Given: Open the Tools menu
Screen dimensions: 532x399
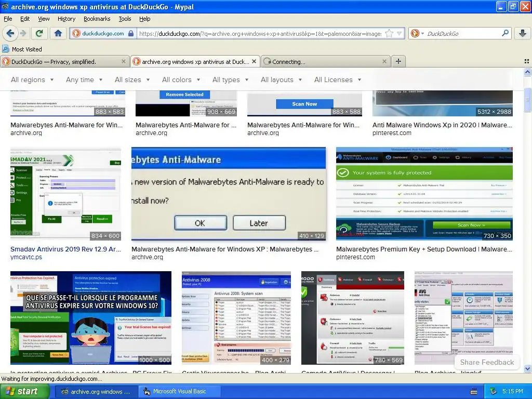Looking at the screenshot, I should [125, 19].
